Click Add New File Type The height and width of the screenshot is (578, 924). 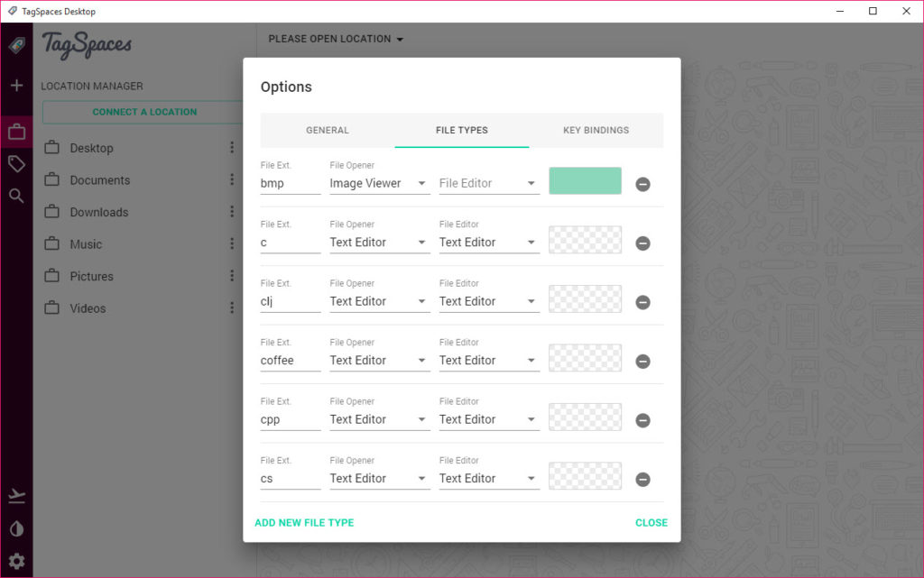tap(304, 523)
